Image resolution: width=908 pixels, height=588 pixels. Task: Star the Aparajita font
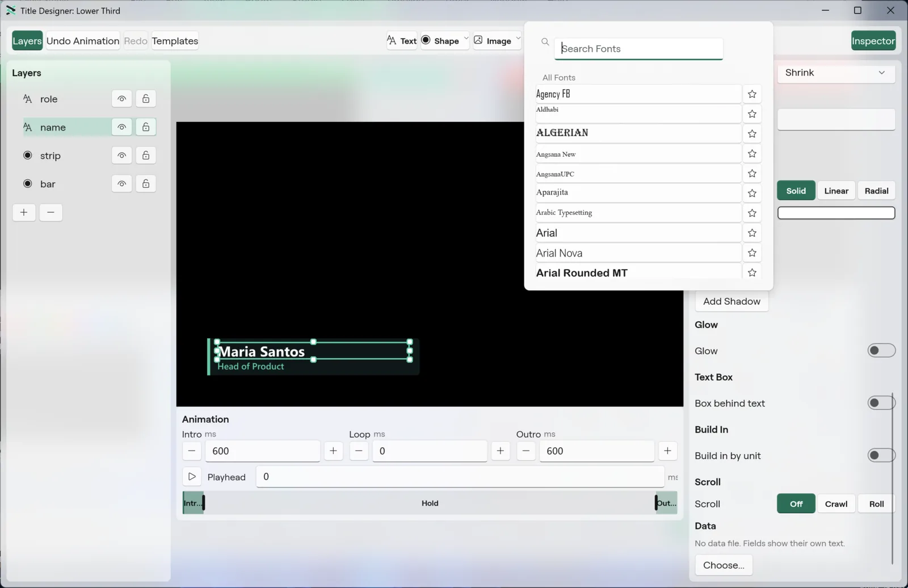pyautogui.click(x=752, y=194)
